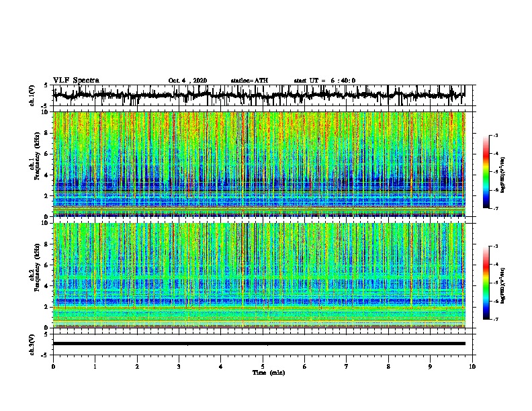
Task: Click time axis tick label "3"
Action: [179, 367]
